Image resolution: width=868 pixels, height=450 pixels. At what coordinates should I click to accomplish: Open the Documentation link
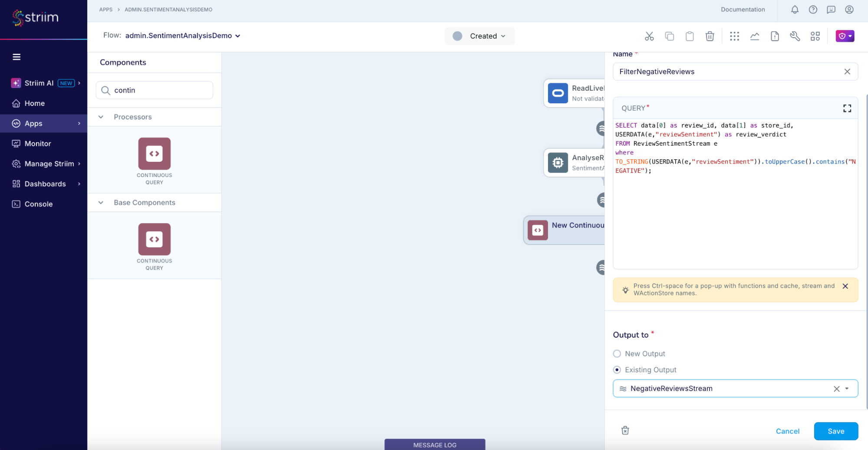743,10
